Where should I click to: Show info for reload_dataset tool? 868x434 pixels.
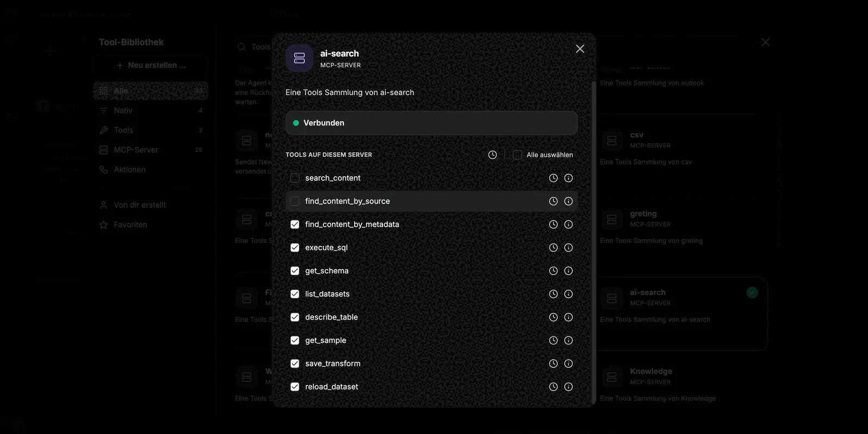tap(569, 387)
